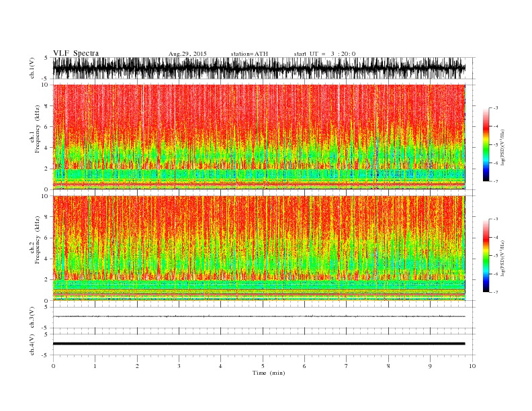The image size is (532, 411).
Task: Click the ch.2 "Frequency (kHz)" axis label
Action: coord(38,240)
